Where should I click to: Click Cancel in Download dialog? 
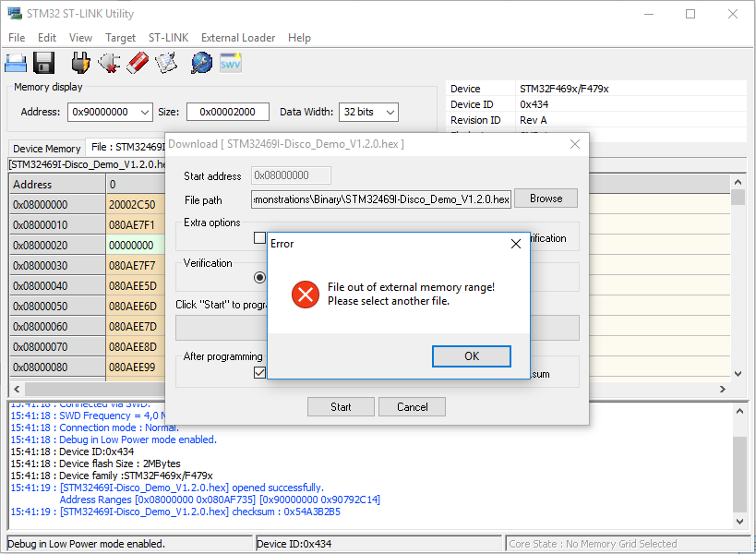coord(413,407)
